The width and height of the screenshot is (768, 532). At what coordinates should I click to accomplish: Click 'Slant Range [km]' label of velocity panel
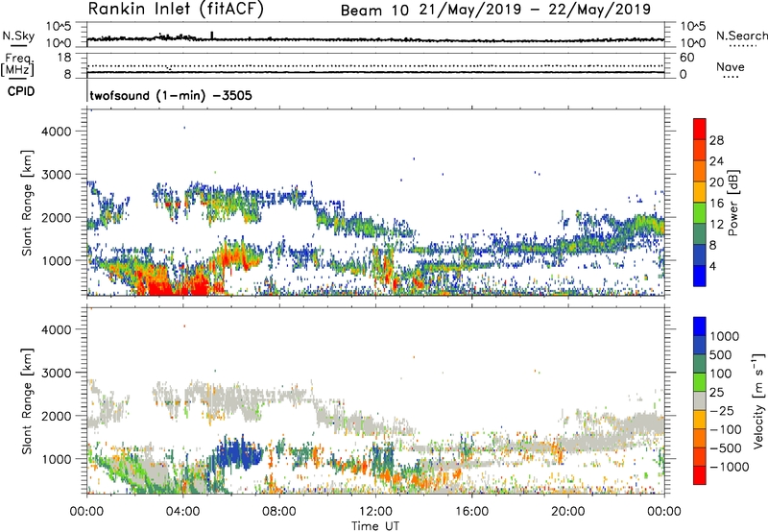tap(27, 401)
